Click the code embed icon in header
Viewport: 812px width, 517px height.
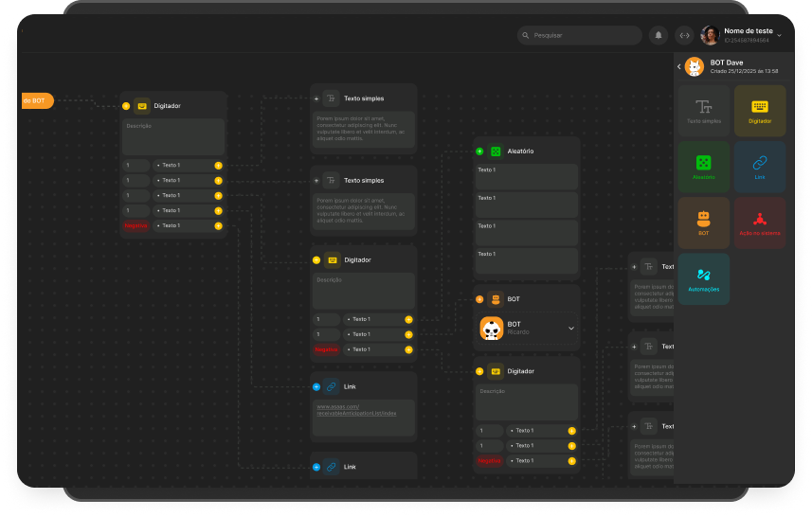[683, 35]
